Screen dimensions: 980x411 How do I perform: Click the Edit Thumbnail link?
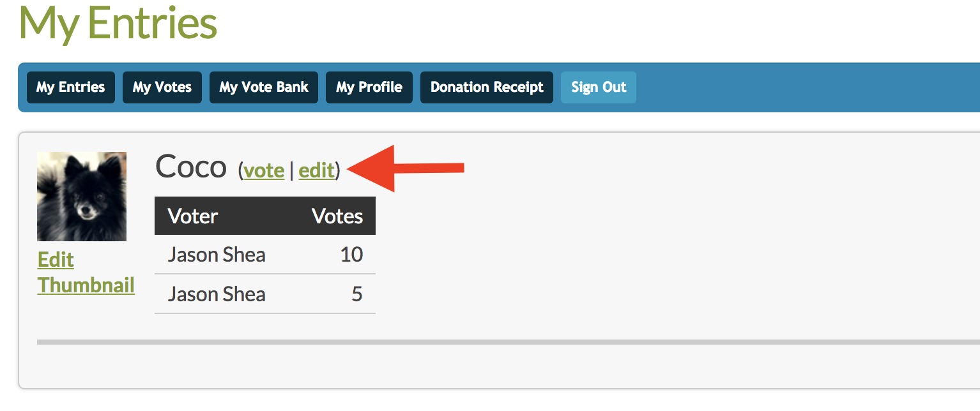(x=86, y=273)
